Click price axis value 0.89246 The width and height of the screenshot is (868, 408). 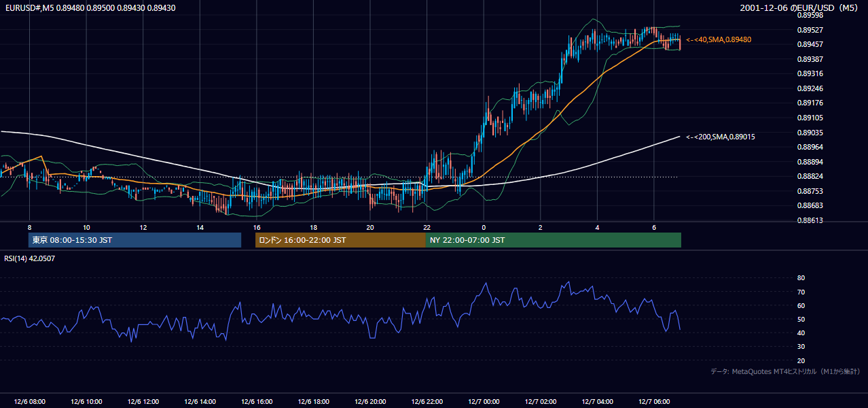tap(810, 88)
